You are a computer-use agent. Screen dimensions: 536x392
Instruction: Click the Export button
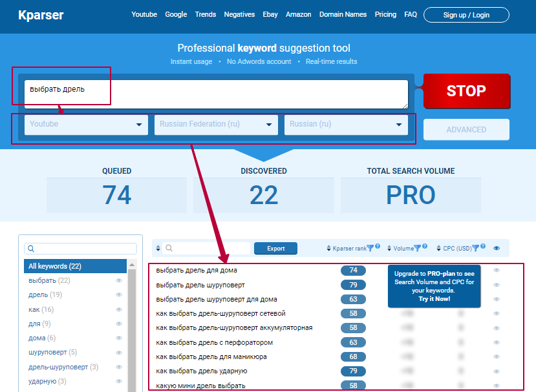275,248
